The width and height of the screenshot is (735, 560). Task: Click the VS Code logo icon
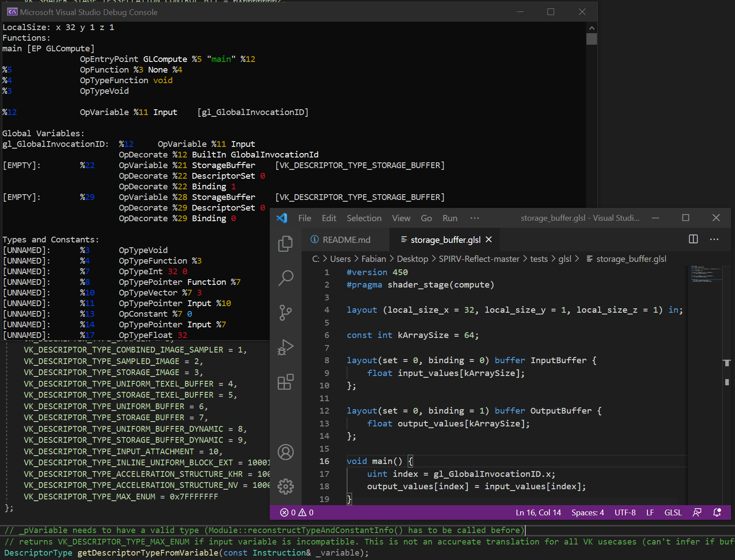tap(282, 218)
